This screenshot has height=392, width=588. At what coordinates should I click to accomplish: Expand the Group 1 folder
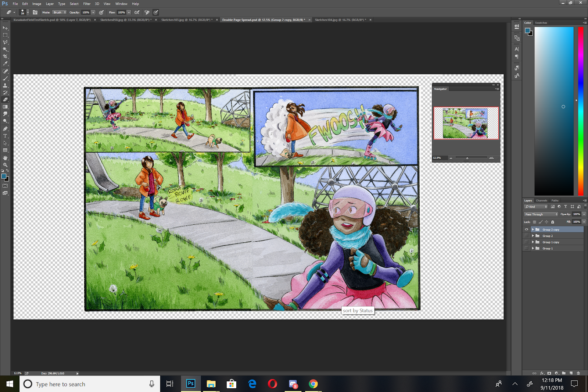click(533, 248)
